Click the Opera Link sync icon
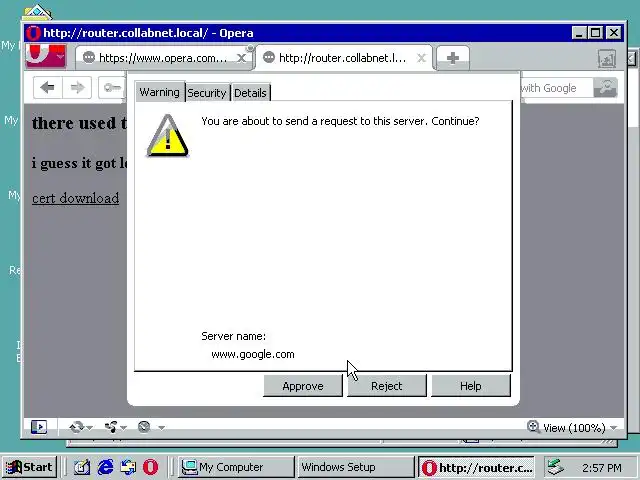 [76, 427]
